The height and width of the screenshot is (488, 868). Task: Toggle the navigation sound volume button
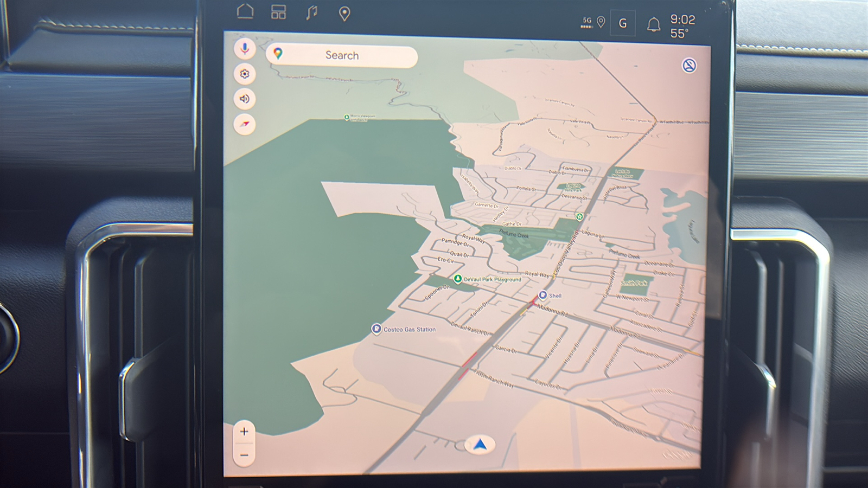[x=245, y=99]
